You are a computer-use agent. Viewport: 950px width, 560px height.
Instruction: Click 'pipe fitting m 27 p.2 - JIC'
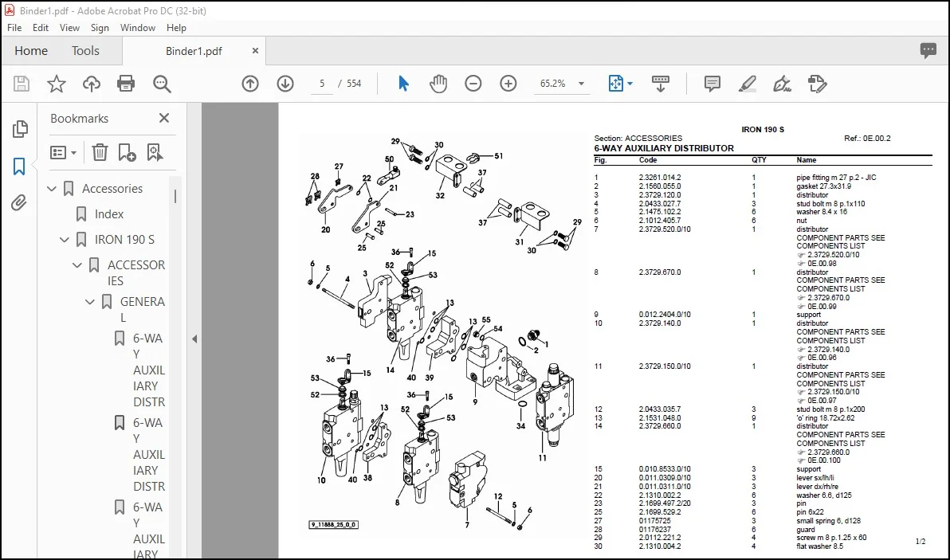pyautogui.click(x=836, y=178)
